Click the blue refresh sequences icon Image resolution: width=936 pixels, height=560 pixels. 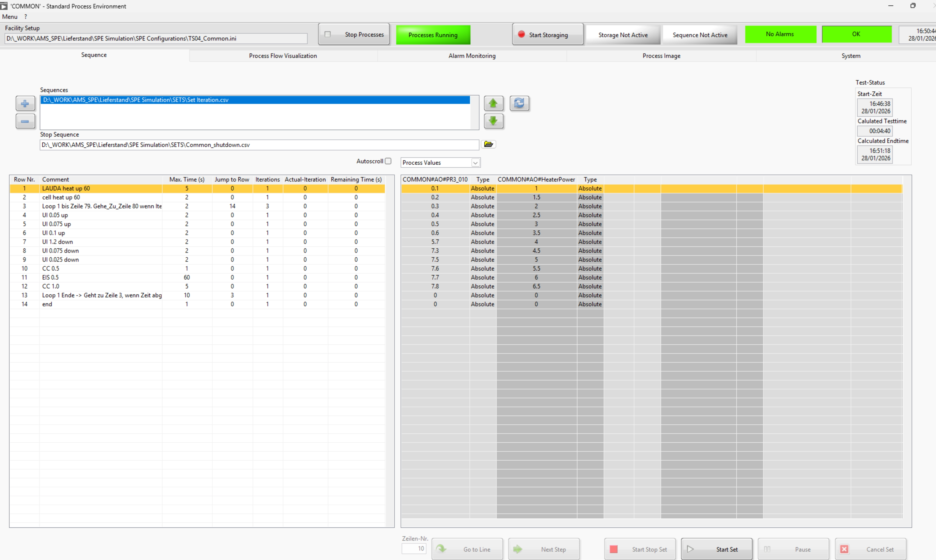[519, 103]
